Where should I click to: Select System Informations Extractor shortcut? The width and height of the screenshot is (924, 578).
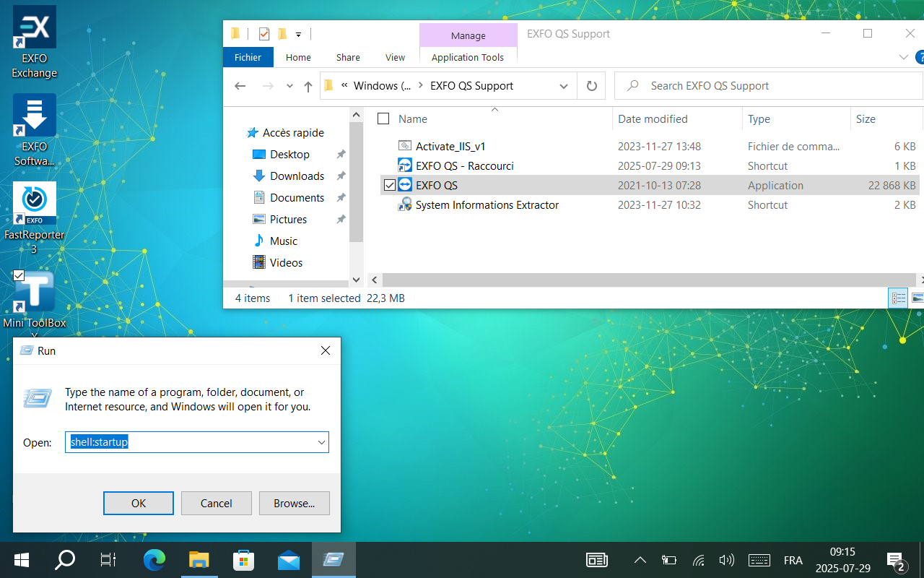(x=487, y=205)
